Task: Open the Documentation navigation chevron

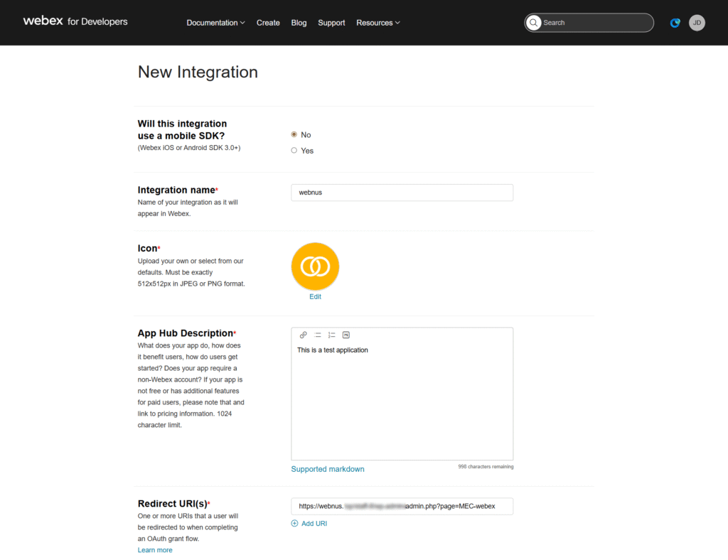Action: (241, 22)
